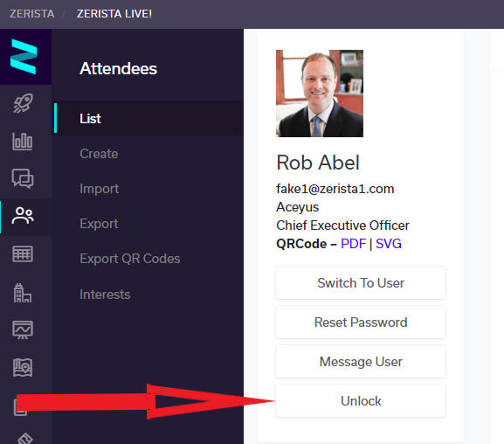
Task: Click the Reset Password button
Action: [x=361, y=322]
